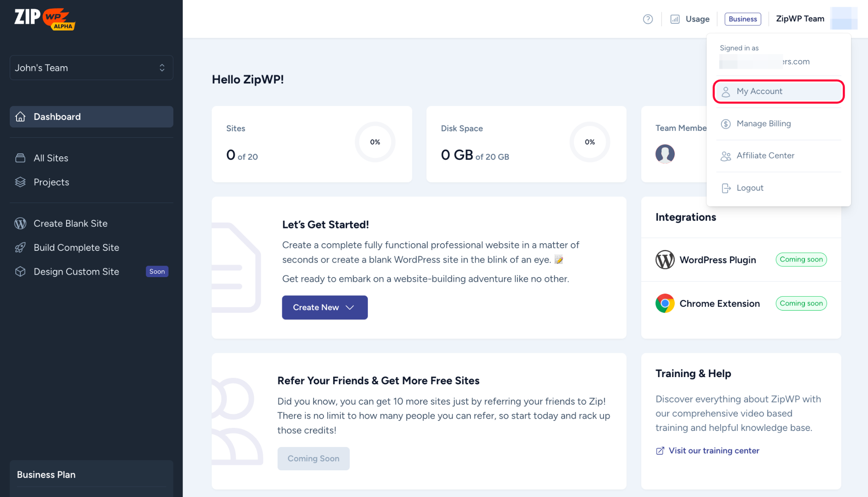The image size is (868, 497).
Task: Open the Create New dropdown
Action: click(x=325, y=308)
